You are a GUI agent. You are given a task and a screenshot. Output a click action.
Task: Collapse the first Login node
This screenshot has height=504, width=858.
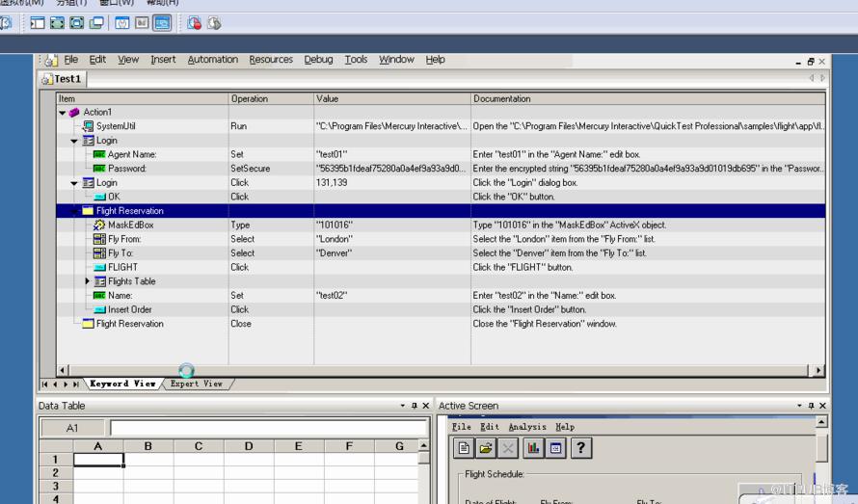tap(74, 141)
